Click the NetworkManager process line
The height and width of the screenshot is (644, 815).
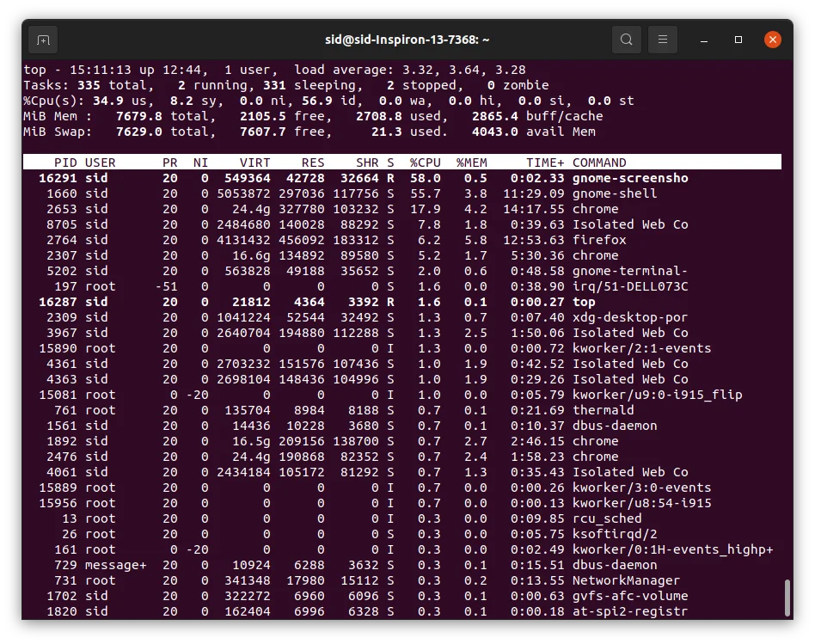click(401, 580)
